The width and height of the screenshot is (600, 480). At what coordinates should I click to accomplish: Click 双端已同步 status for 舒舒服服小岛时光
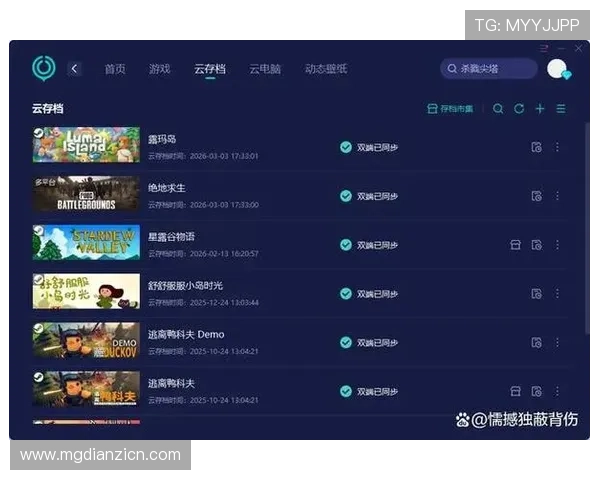tap(369, 294)
